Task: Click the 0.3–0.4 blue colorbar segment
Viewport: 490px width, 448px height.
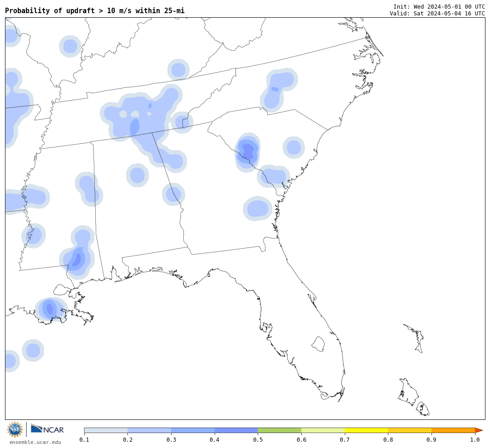Action: pyautogui.click(x=193, y=430)
